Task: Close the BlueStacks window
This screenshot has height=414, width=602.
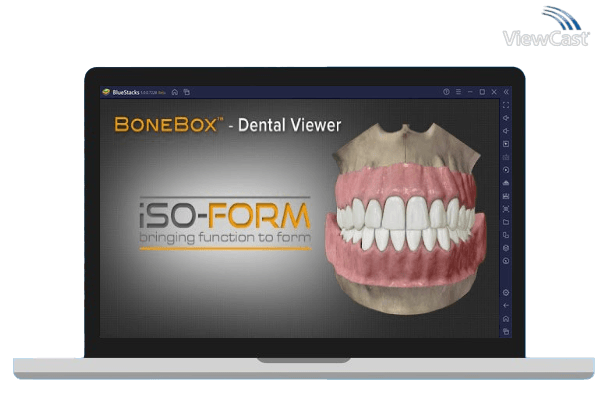Action: coord(494,92)
